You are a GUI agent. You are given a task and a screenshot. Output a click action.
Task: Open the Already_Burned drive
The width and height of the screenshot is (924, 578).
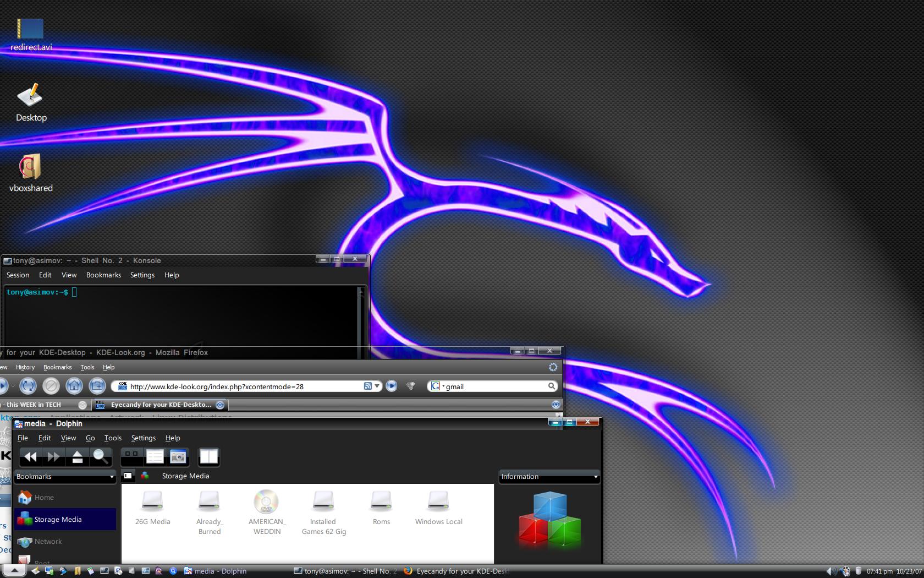209,512
